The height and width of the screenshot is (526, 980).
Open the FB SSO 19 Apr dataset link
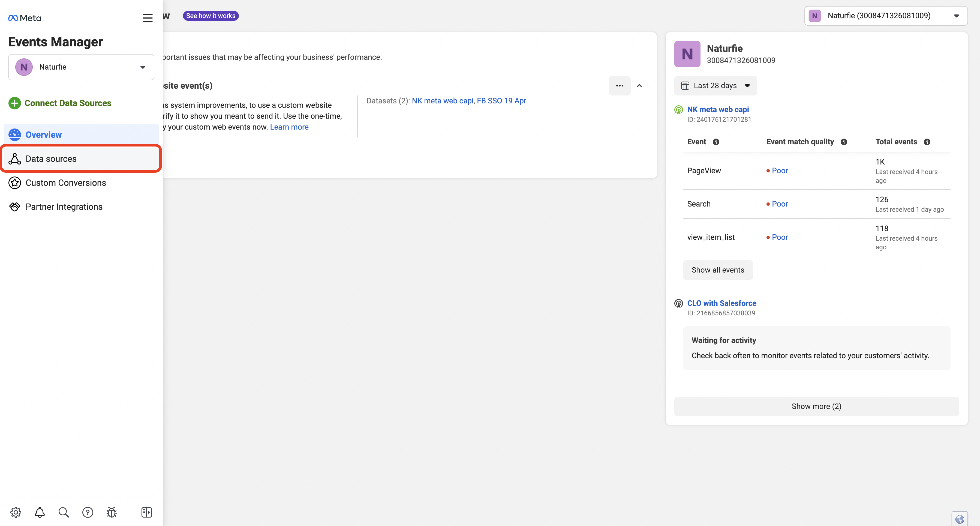501,100
